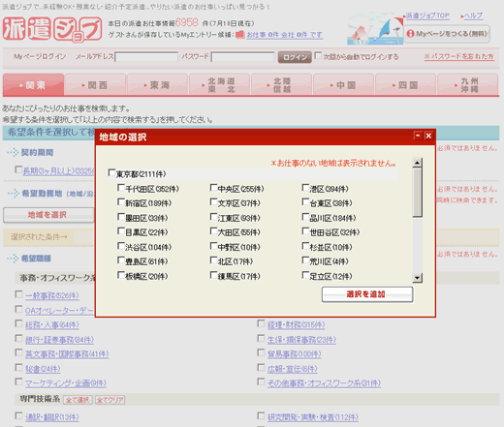Select the 四国 region tab
The image size is (504, 427).
point(405,85)
